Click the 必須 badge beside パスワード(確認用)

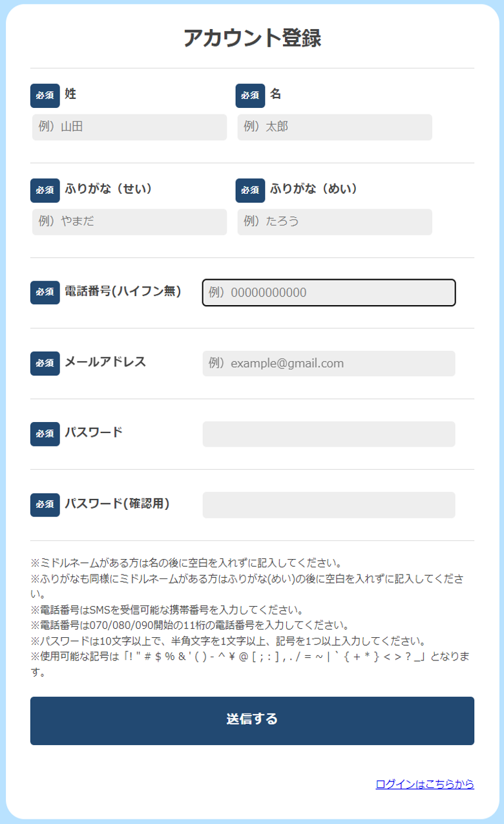pyautogui.click(x=45, y=505)
